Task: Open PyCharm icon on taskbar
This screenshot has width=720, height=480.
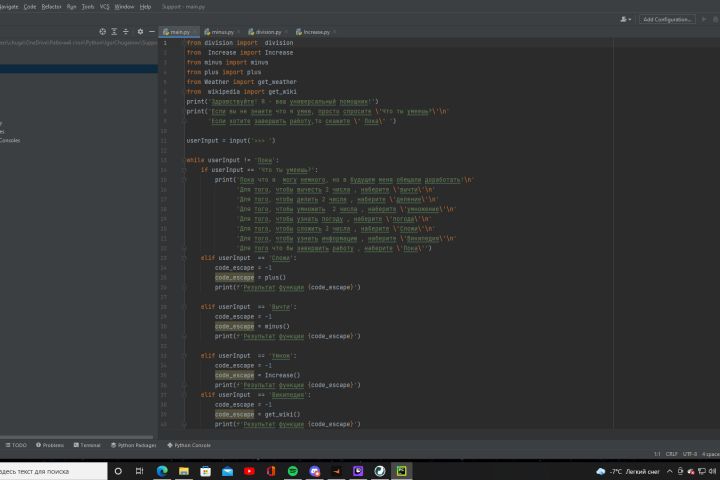Action: point(402,471)
